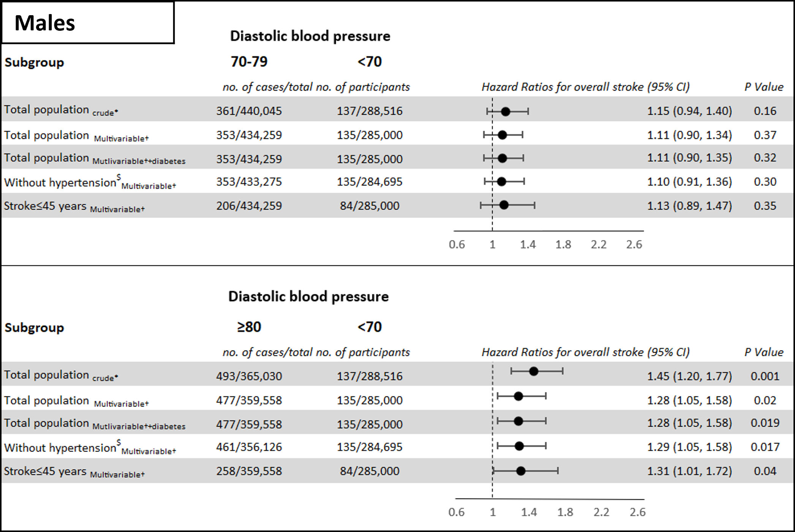Image resolution: width=795 pixels, height=532 pixels.
Task: Select the ≥80 diastolic pressure column header
Action: 249,327
